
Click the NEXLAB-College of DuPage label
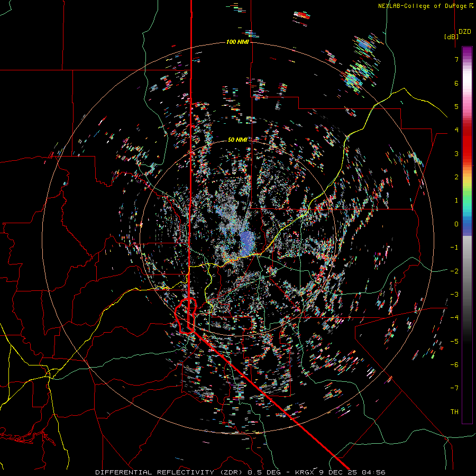[x=425, y=6]
